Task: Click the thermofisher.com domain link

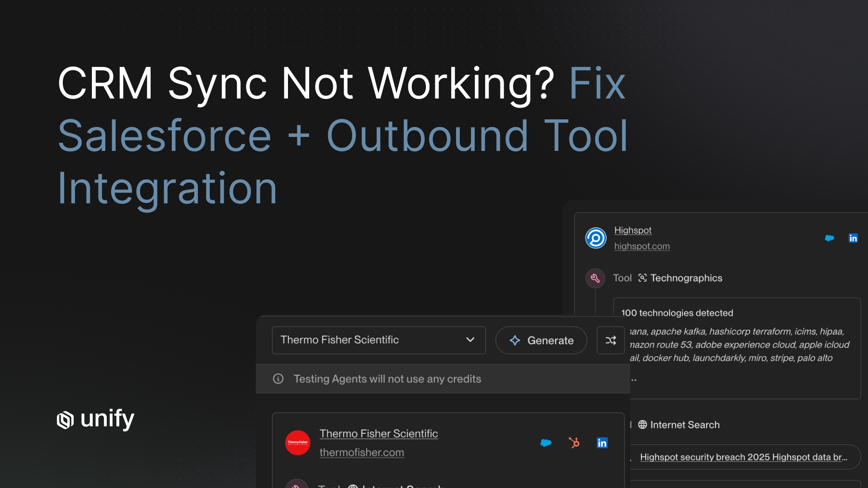Action: click(x=362, y=452)
